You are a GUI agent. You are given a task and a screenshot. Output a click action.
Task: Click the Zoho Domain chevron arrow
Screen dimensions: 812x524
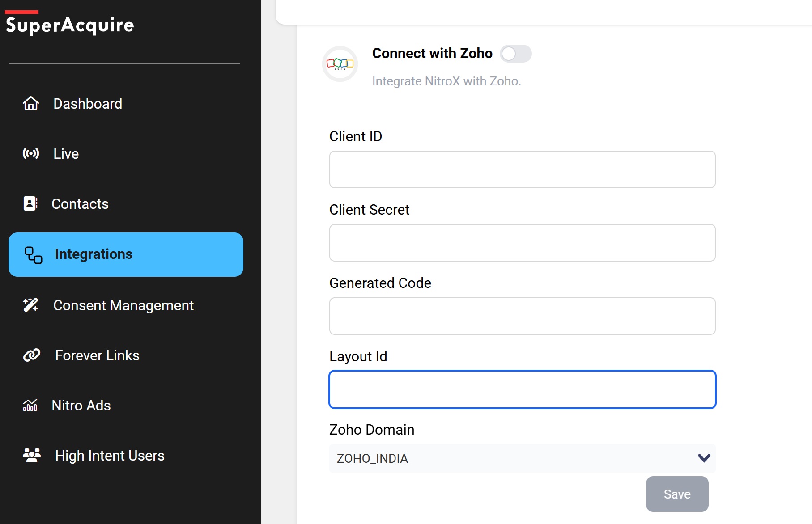(x=704, y=458)
